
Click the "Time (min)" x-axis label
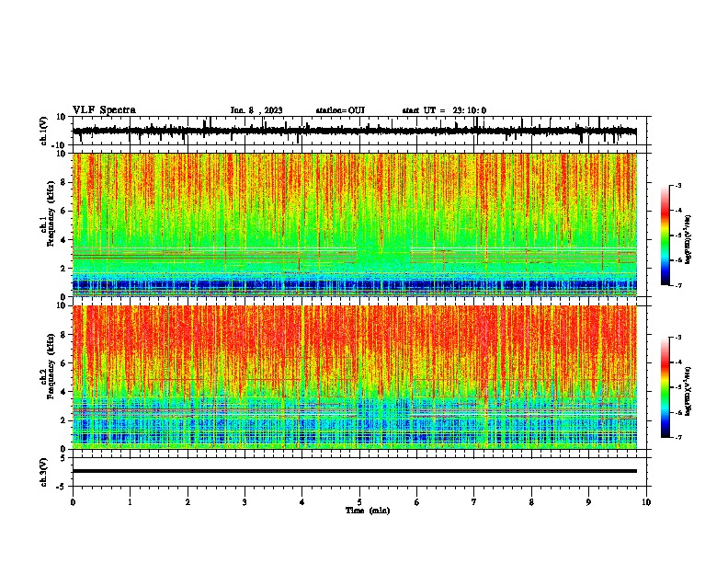pyautogui.click(x=368, y=511)
